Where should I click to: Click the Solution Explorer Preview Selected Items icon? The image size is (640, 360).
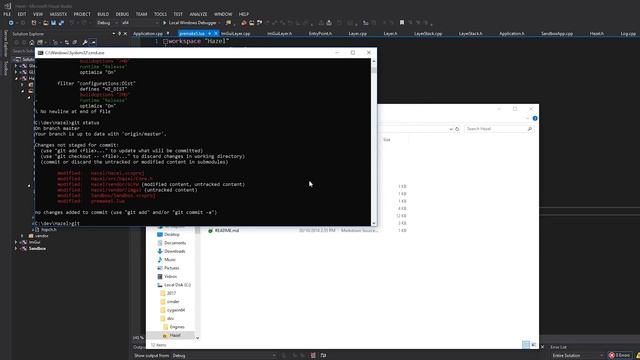[x=93, y=42]
